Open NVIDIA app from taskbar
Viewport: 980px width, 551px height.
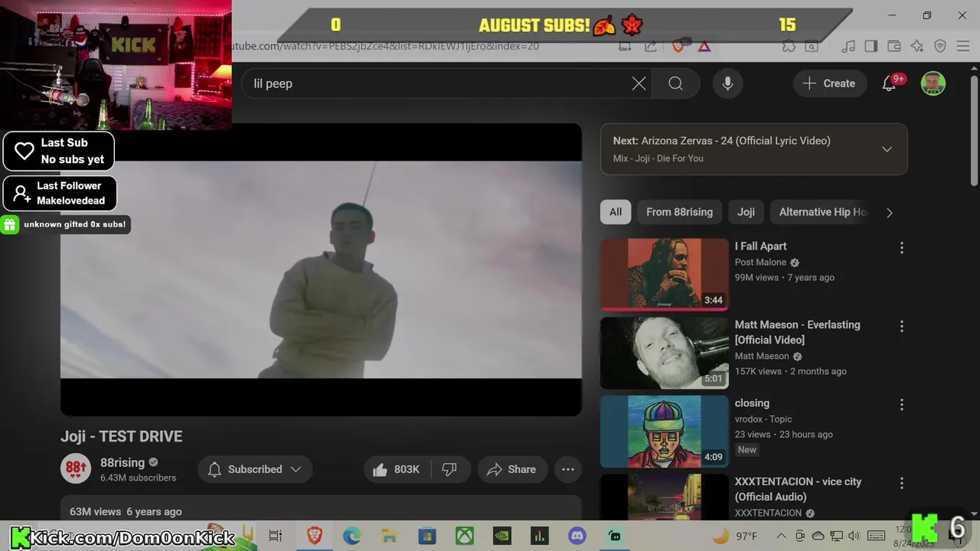[502, 536]
